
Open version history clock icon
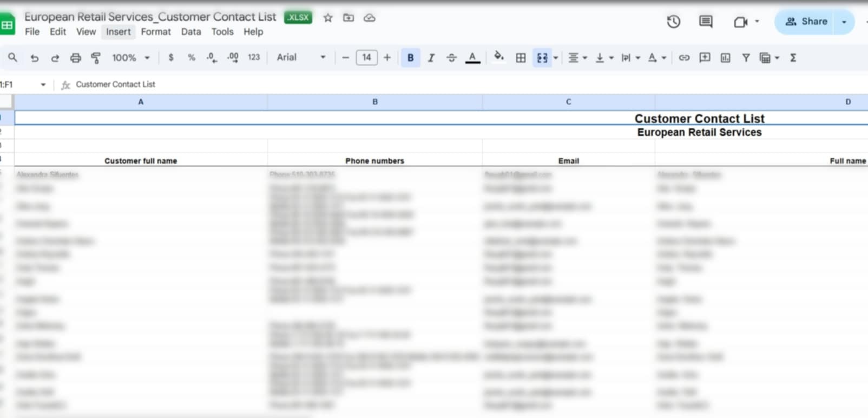point(673,22)
